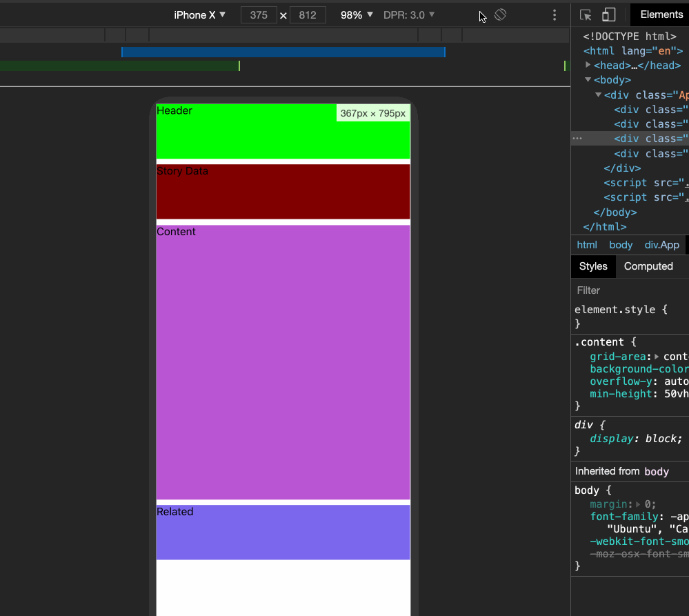Viewport: 689px width, 616px height.
Task: Click the font-family property in body rule
Action: pos(624,517)
